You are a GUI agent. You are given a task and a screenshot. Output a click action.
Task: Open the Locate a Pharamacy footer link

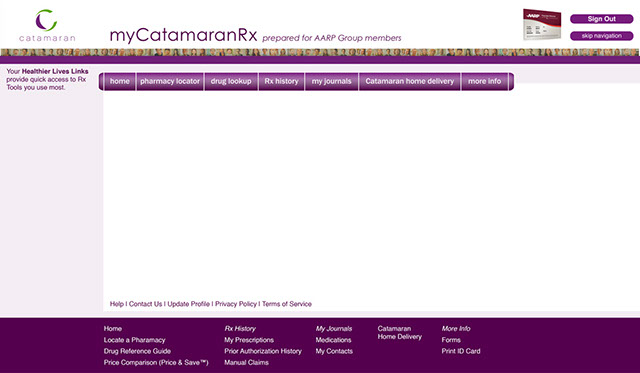click(x=134, y=340)
